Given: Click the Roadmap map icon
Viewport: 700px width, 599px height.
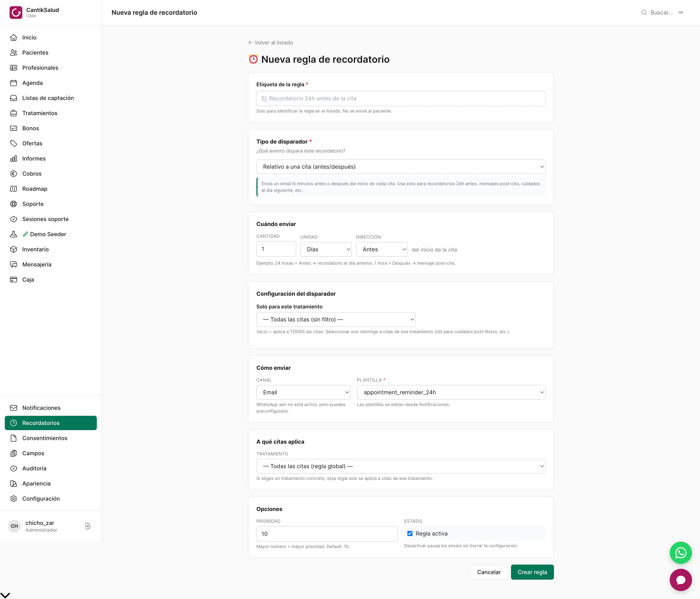Looking at the screenshot, I should click(x=14, y=189).
